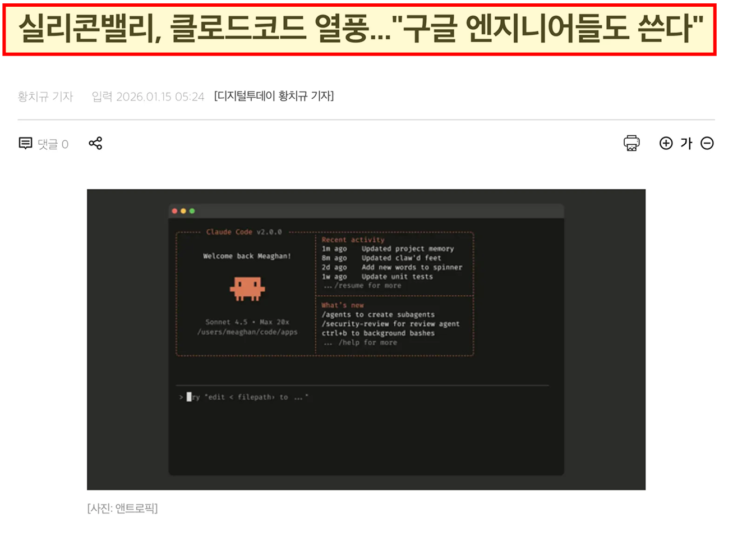Click red close dot in terminal image
This screenshot has width=756, height=559.
tap(174, 211)
